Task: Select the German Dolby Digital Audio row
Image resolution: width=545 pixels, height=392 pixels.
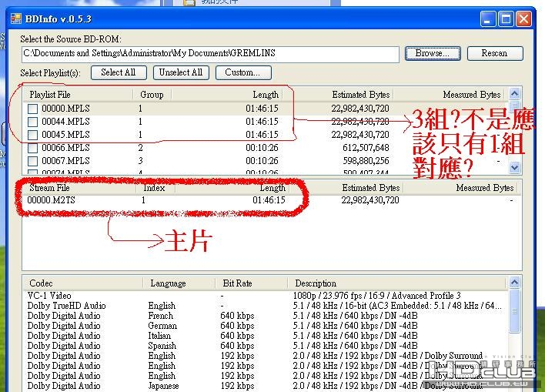Action: 266,326
